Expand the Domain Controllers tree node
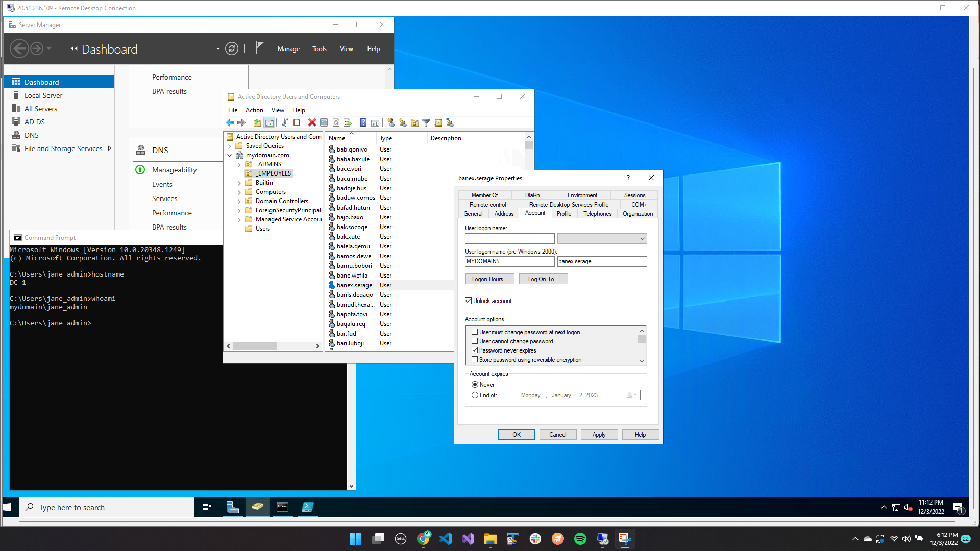This screenshot has width=980, height=551. pyautogui.click(x=239, y=202)
